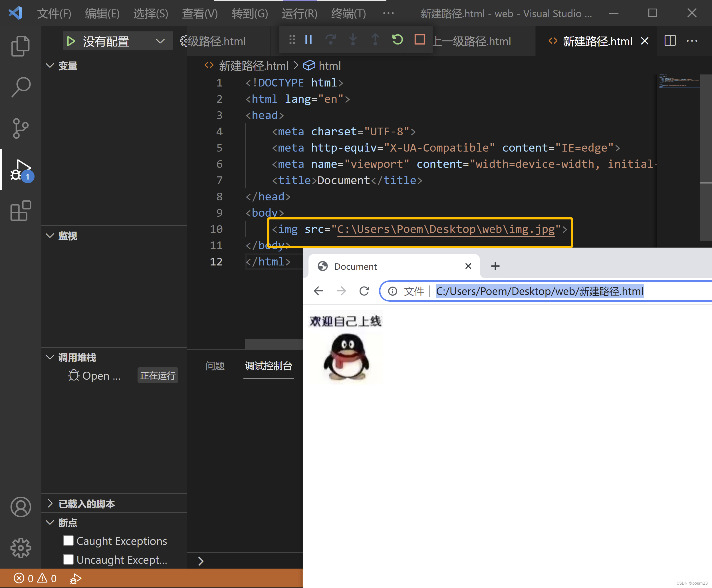
Task: Collapse the 变量 variables section
Action: pyautogui.click(x=50, y=65)
